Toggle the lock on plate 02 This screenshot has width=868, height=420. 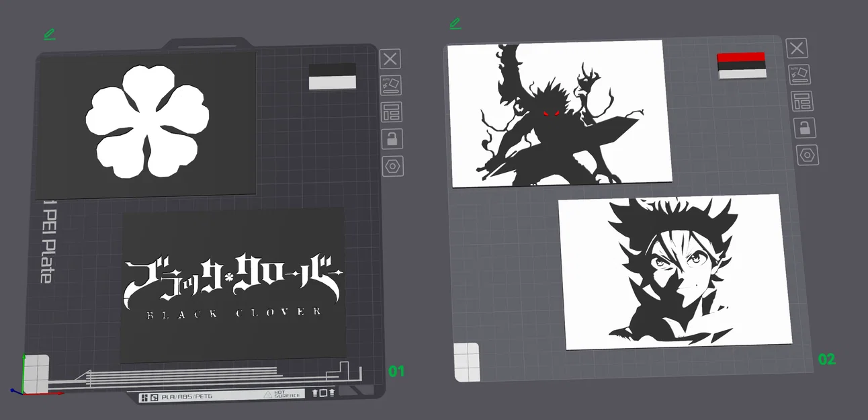pos(805,128)
